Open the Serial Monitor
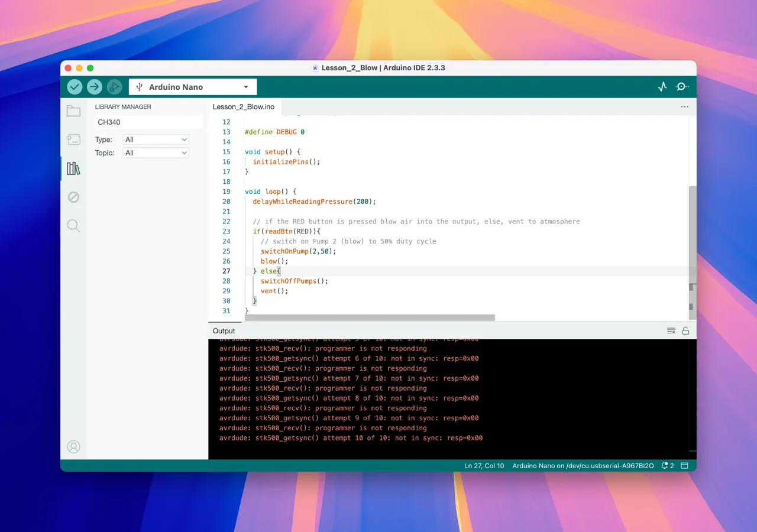 coord(682,87)
